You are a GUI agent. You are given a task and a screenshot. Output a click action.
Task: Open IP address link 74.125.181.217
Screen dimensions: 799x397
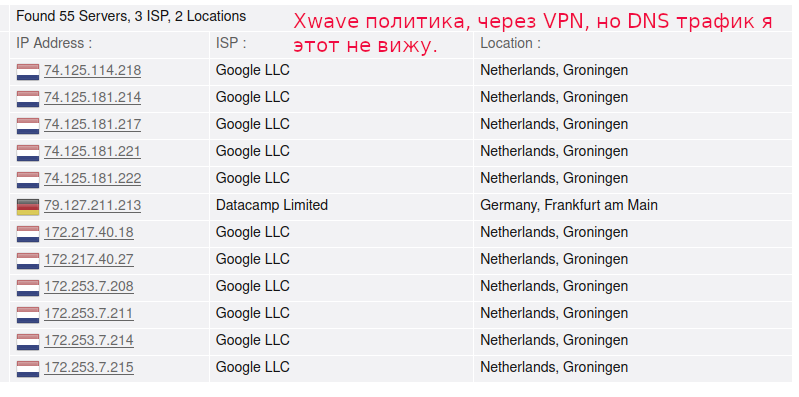click(x=93, y=124)
